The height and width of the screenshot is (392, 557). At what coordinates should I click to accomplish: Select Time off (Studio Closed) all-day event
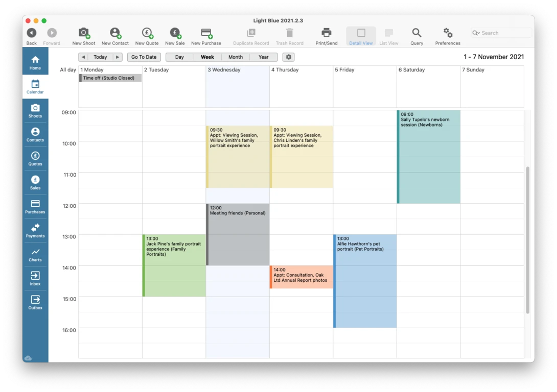110,78
